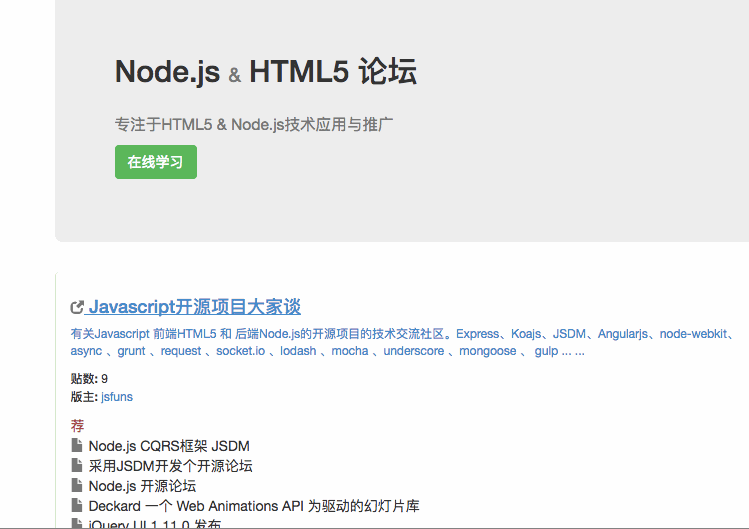Click the green 在线学习 button

156,162
